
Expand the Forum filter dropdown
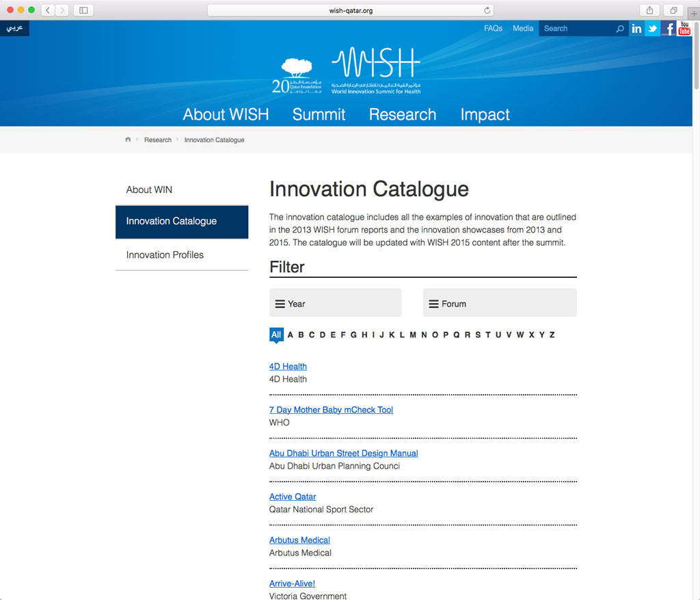point(500,303)
